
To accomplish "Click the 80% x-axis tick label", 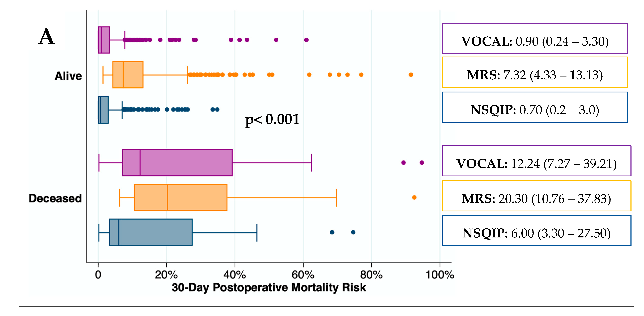I will click(371, 275).
